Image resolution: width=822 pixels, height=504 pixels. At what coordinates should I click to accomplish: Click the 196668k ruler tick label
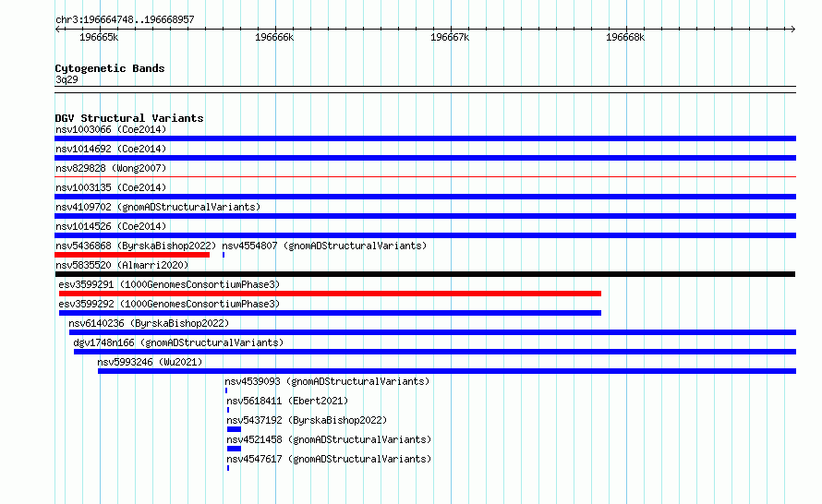(x=625, y=37)
